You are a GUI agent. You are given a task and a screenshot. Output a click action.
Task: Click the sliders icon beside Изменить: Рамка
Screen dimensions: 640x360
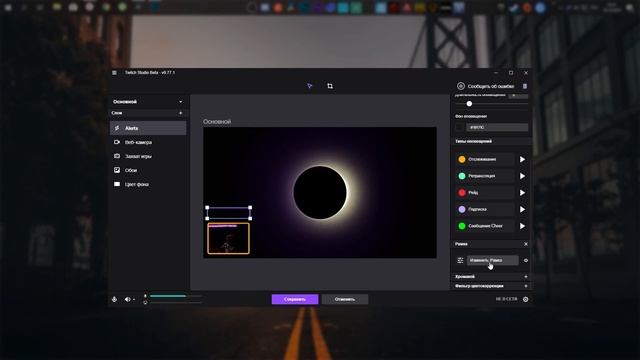[460, 260]
